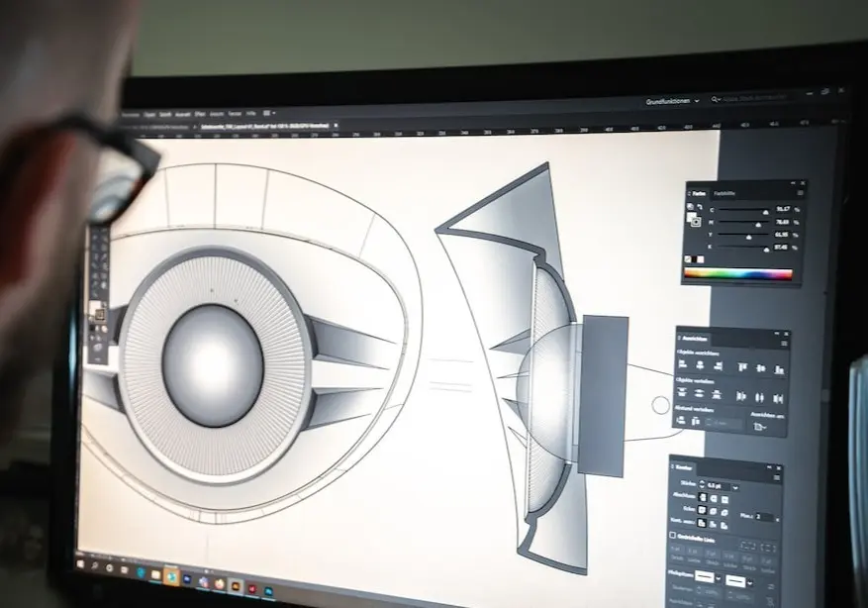Image resolution: width=868 pixels, height=608 pixels.
Task: Close the open document tab
Action: [x=336, y=127]
